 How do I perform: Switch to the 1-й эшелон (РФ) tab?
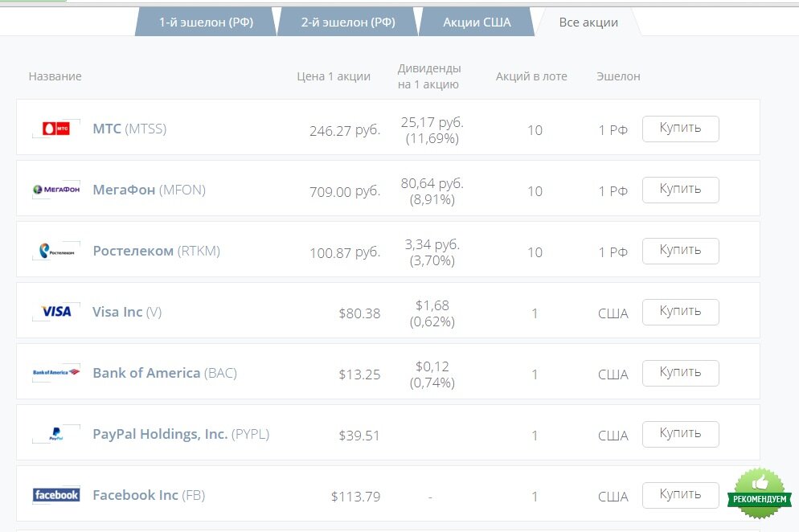click(206, 22)
